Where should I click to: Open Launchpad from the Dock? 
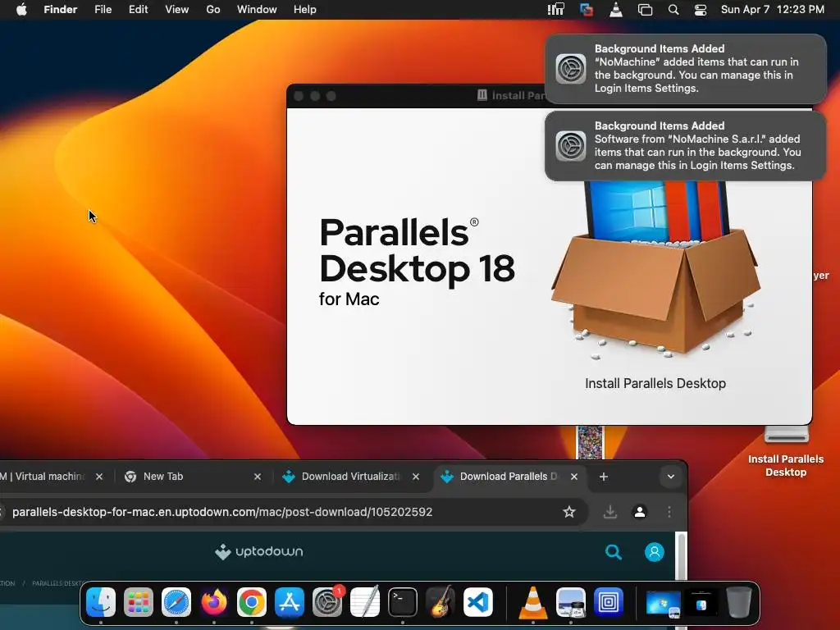coord(138,602)
